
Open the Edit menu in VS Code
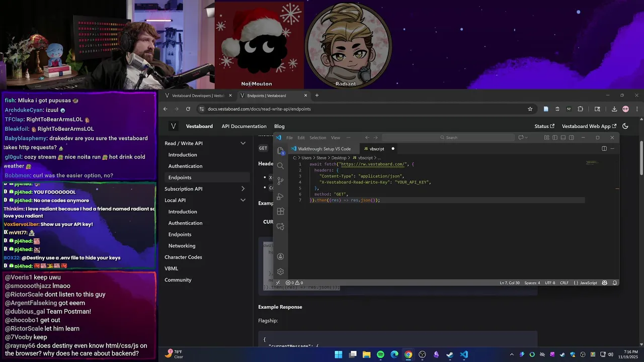tap(301, 137)
